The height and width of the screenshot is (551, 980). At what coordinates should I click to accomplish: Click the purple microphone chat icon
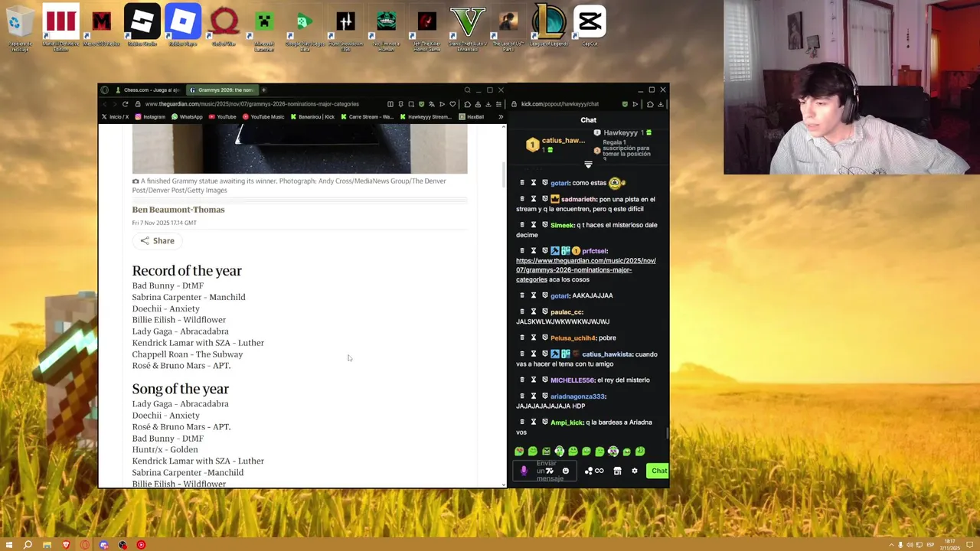click(x=524, y=471)
